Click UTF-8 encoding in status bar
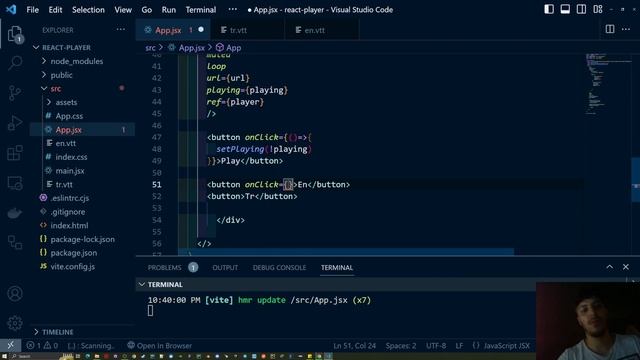640x360 pixels. pos(436,346)
